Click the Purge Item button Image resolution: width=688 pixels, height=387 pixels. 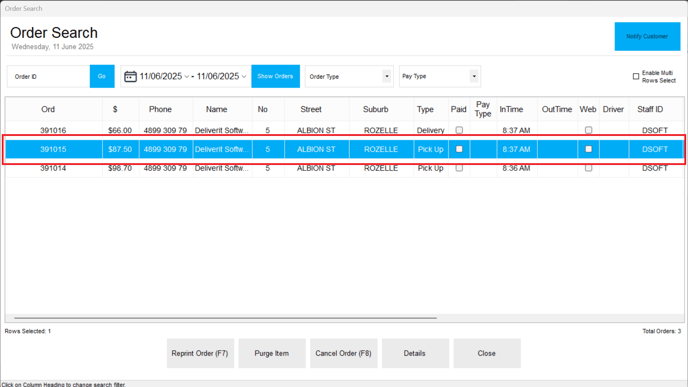coord(272,353)
